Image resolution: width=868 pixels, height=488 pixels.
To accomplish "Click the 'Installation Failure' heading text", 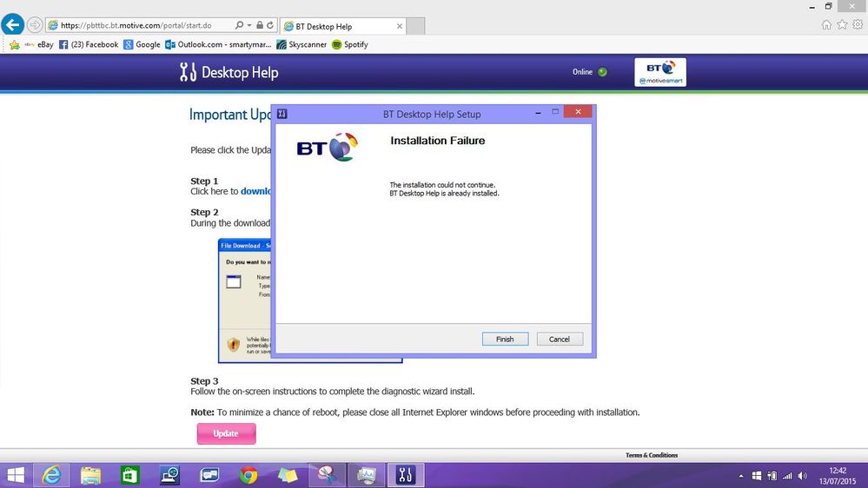I will pos(437,141).
